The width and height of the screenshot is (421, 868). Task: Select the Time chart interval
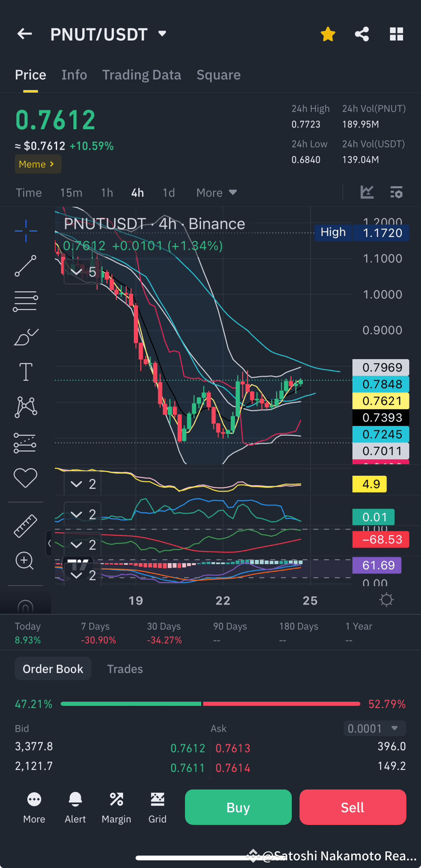[x=28, y=193]
